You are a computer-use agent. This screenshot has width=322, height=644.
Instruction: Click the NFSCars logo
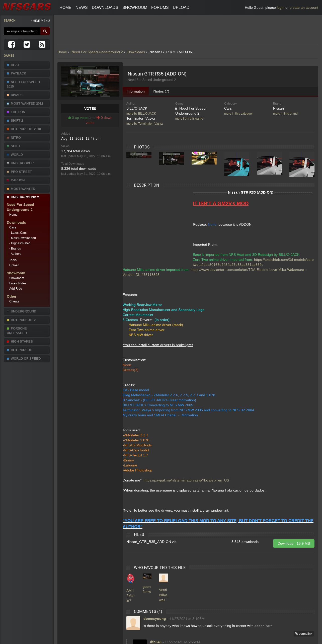[27, 7]
